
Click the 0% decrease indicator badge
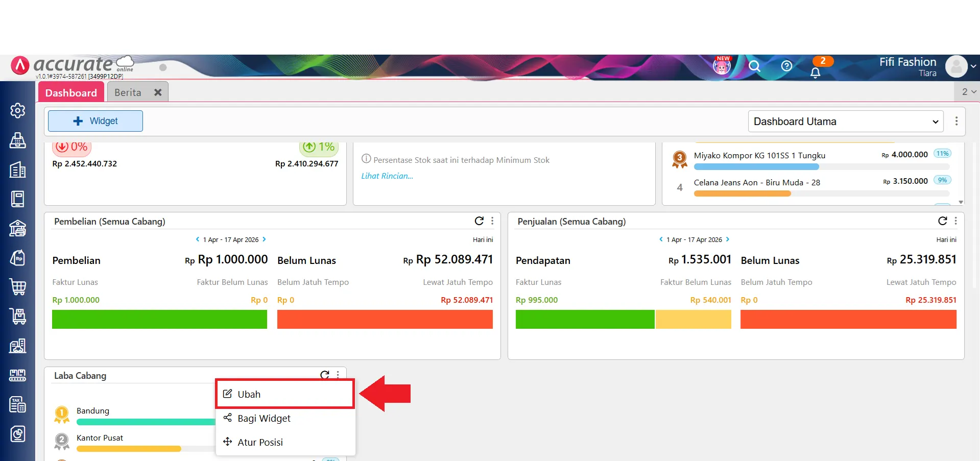coord(72,147)
